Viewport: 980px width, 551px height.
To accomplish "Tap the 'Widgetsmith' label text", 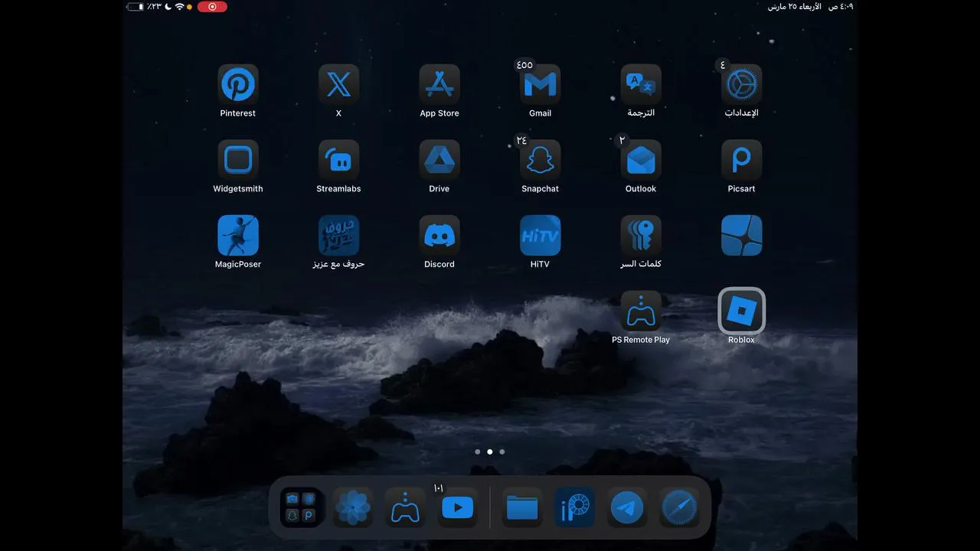I will 238,189.
